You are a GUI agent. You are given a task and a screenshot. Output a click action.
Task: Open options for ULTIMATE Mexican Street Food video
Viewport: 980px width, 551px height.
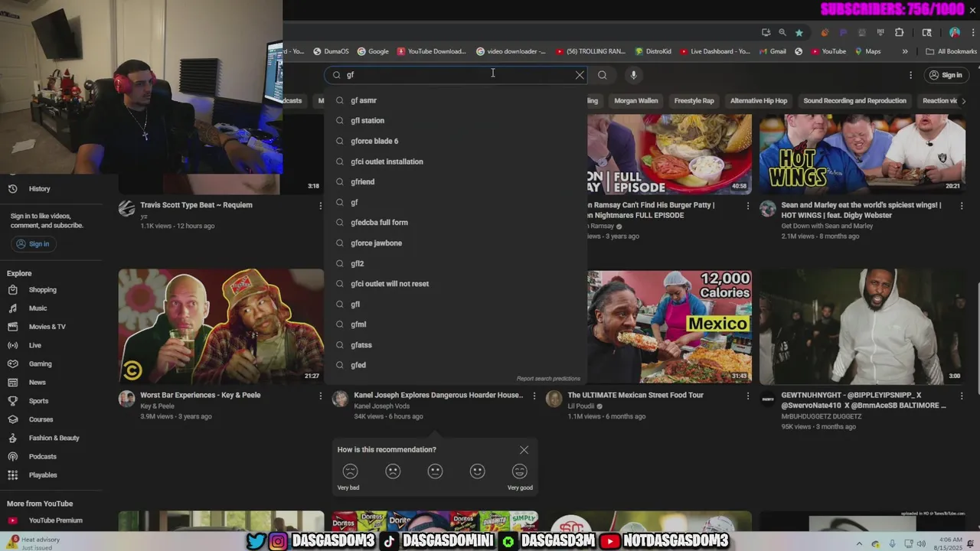(747, 396)
